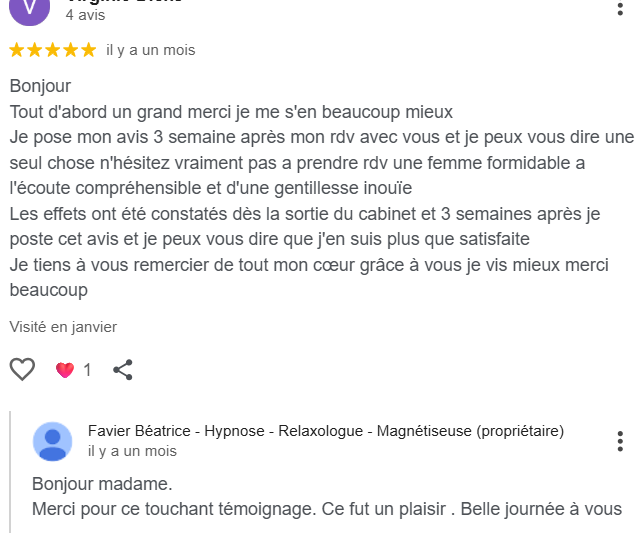This screenshot has width=637, height=535.
Task: Like the review with the heart outline icon
Action: click(22, 370)
